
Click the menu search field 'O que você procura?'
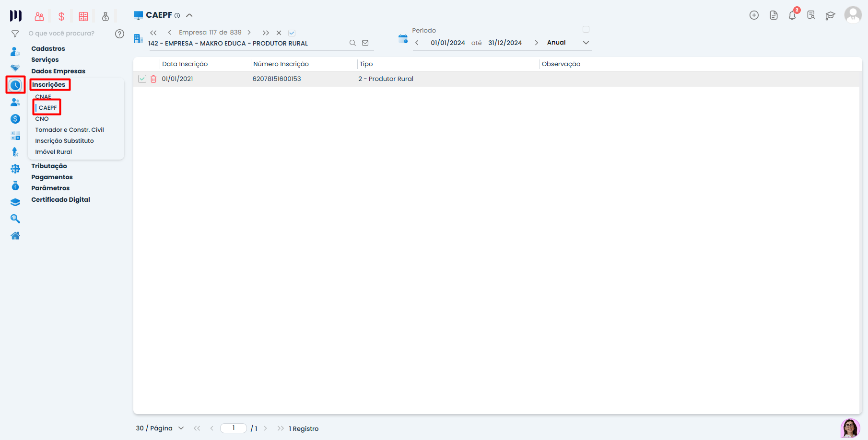[x=61, y=34]
